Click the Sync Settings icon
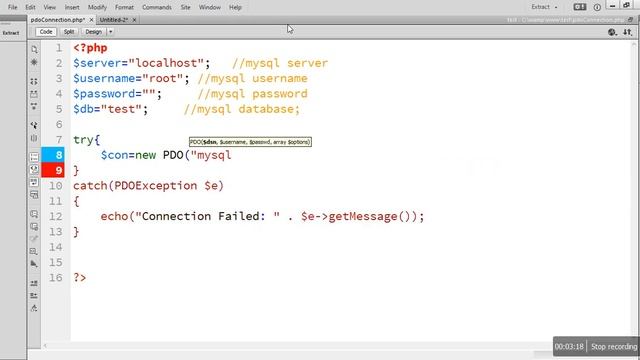The width and height of the screenshot is (640, 360). pos(580,7)
